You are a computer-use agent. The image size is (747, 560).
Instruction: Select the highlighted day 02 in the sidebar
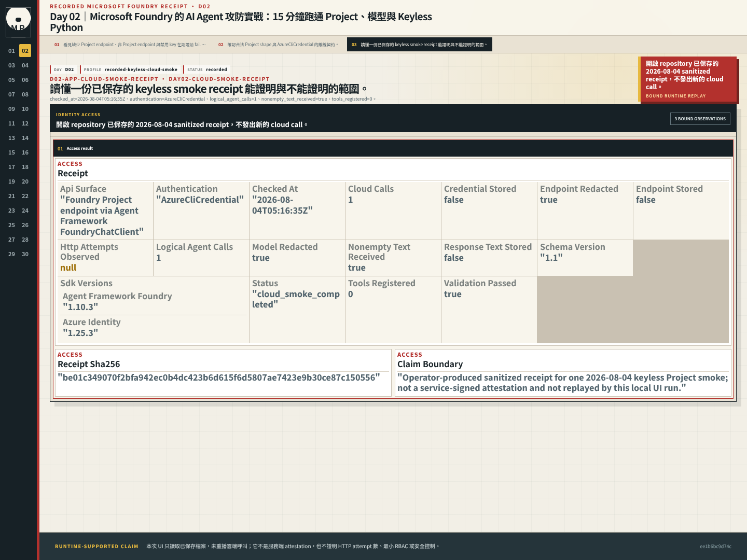pos(25,51)
